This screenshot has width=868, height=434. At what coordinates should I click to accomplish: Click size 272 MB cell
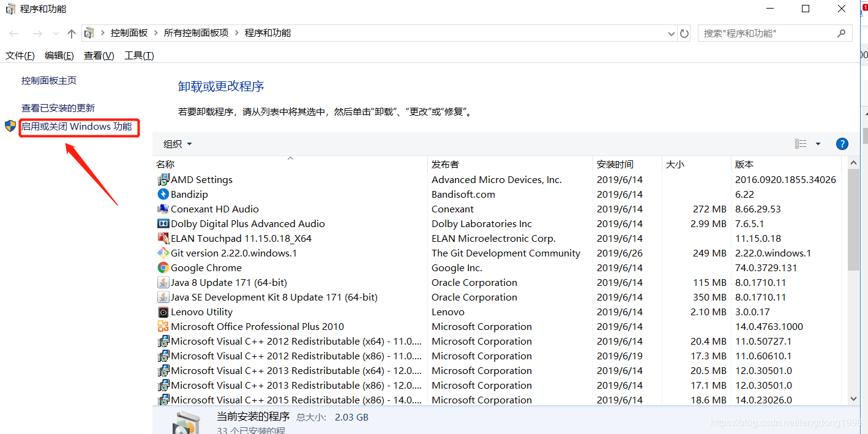(x=710, y=209)
